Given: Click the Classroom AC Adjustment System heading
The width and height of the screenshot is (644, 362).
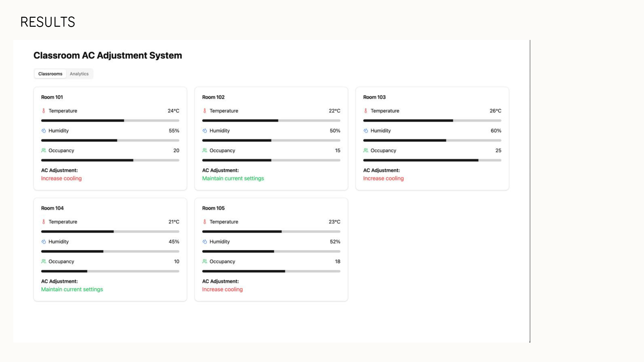Looking at the screenshot, I should [108, 55].
